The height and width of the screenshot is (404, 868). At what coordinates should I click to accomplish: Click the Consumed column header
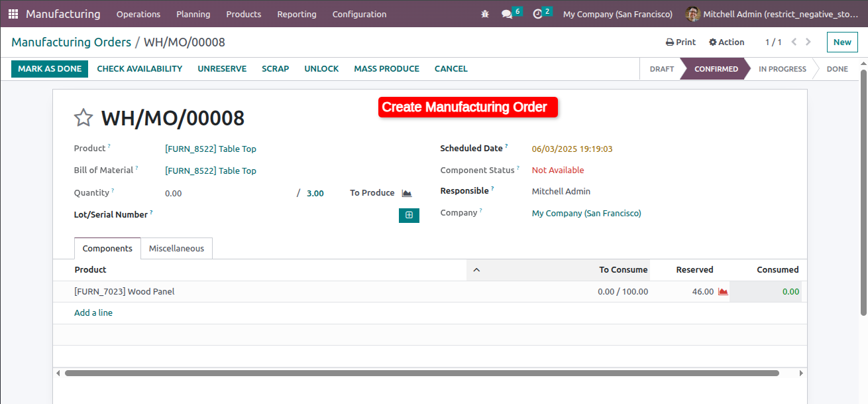click(x=778, y=269)
